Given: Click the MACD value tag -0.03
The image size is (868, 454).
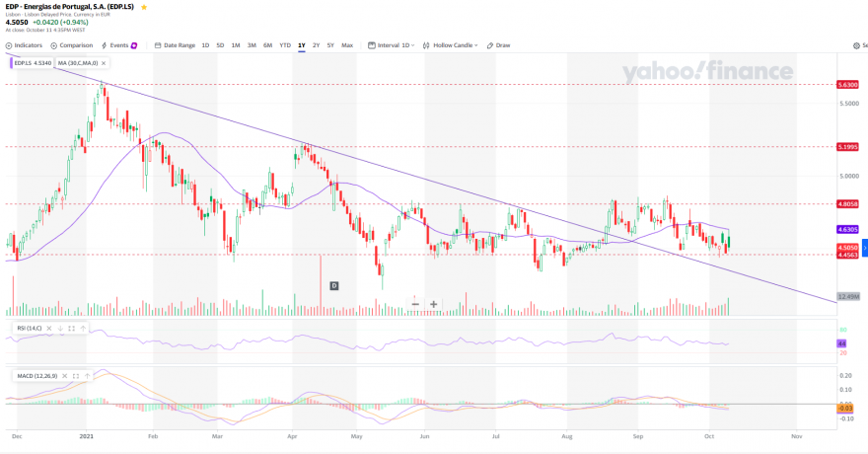Looking at the screenshot, I should [x=844, y=408].
